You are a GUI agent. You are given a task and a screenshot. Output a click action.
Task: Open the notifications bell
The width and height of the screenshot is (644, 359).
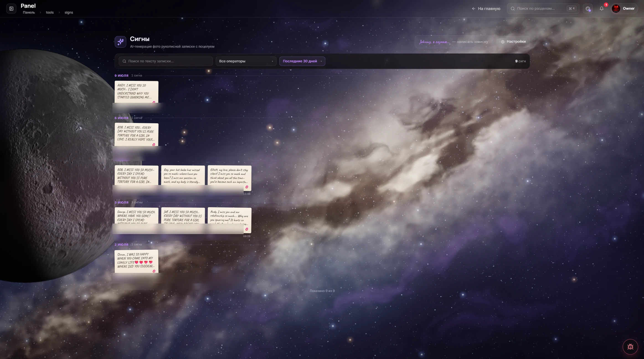pyautogui.click(x=602, y=9)
